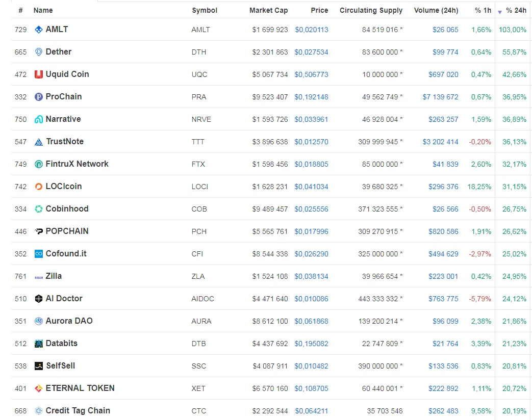Screen dimensions: 532x420
Task: Select AI Doctor -5,79% hourly change
Action: pos(480,299)
